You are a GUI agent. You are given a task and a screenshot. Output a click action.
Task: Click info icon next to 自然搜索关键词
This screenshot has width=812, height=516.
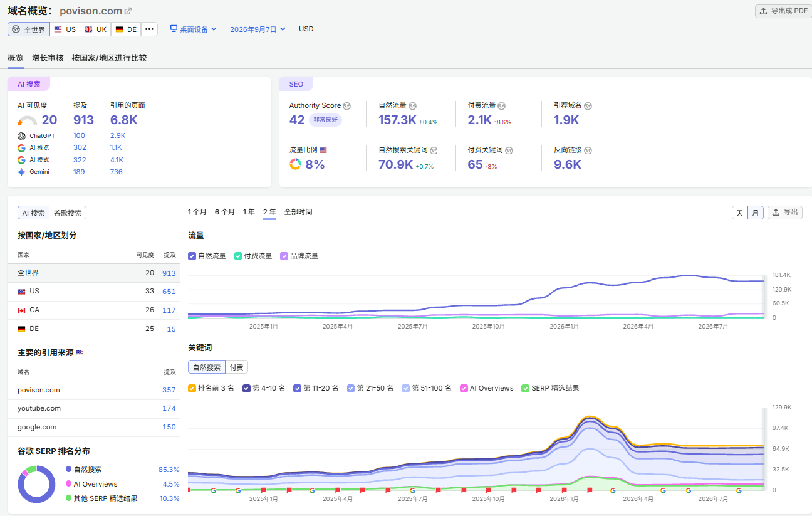point(434,150)
